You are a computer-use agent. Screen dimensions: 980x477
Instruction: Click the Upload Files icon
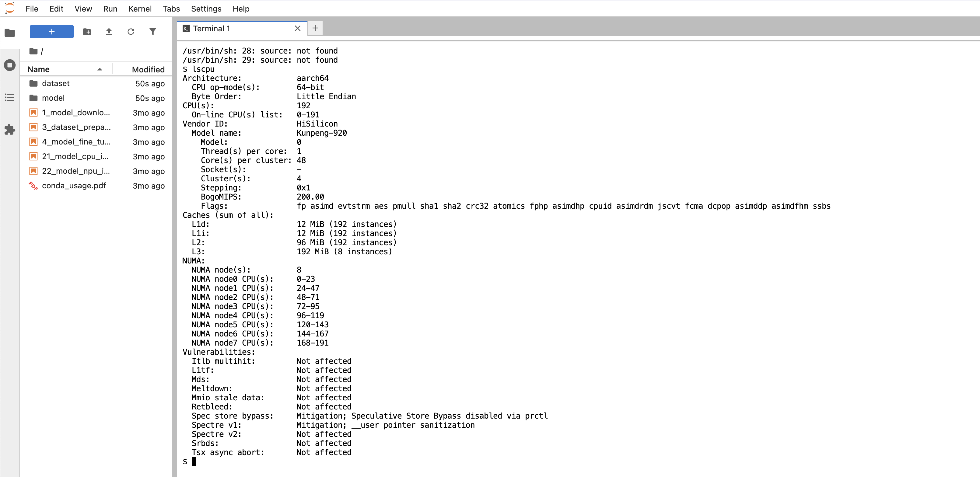tap(109, 32)
